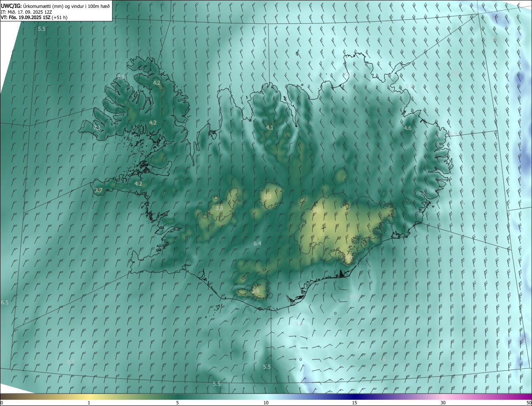
Task: Click the map value '3.7'
Action: click(x=99, y=191)
